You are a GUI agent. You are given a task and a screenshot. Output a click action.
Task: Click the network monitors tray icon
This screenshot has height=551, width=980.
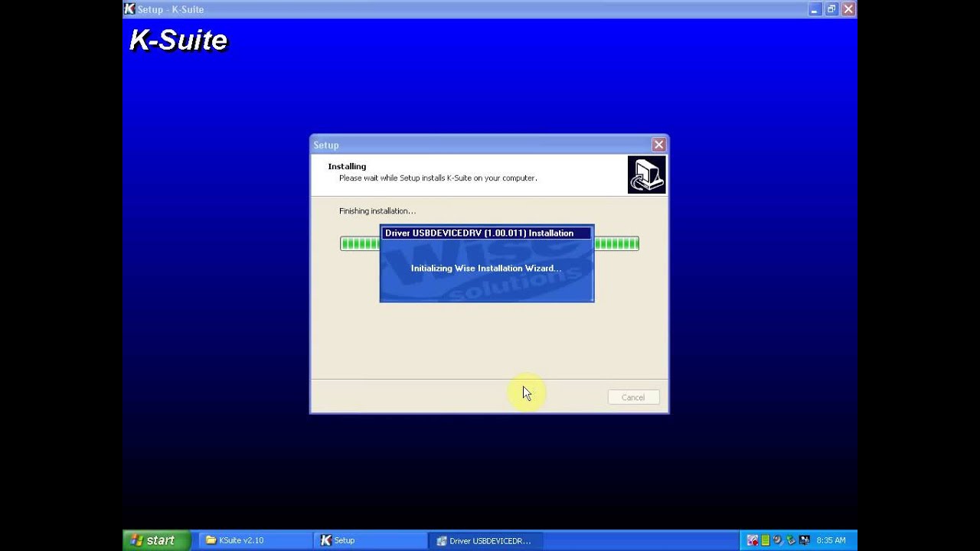point(804,540)
